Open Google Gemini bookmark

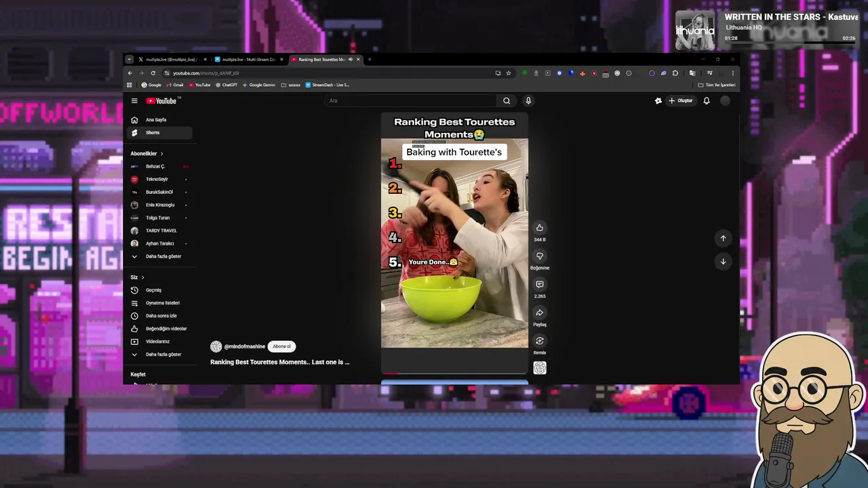click(259, 85)
